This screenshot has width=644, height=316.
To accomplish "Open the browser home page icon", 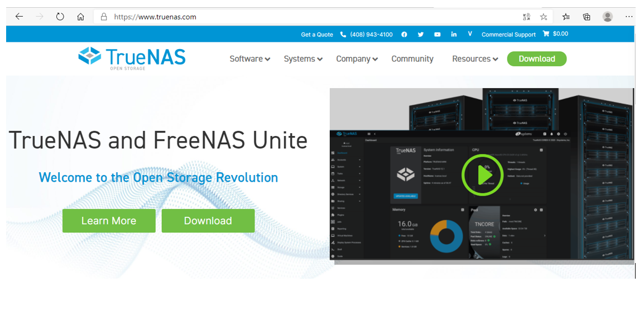I will coord(80,17).
